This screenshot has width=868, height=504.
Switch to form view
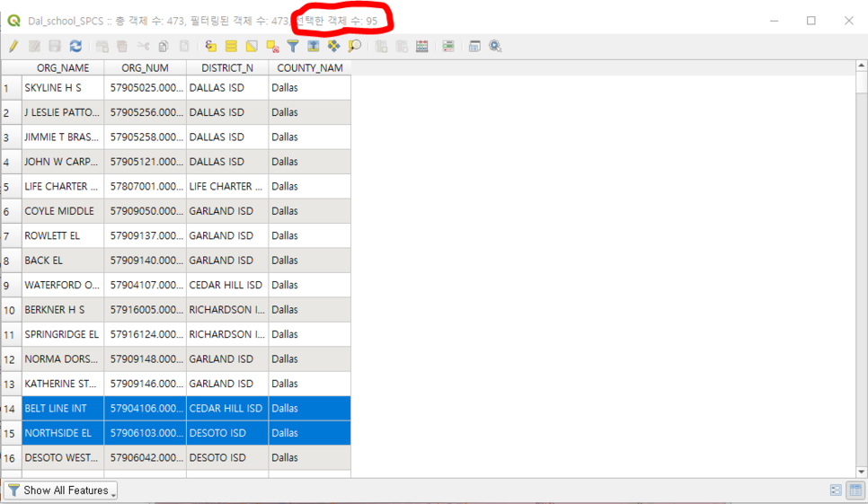pos(836,491)
